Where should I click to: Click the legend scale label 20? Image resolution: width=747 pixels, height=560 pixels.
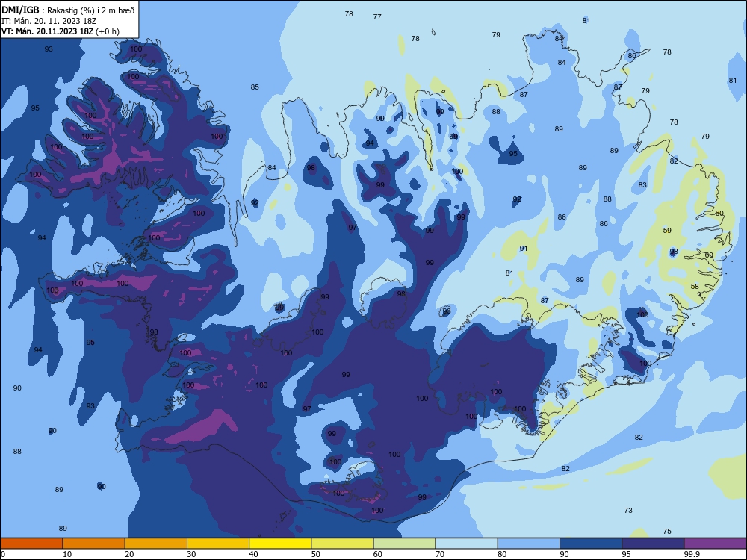(x=129, y=554)
